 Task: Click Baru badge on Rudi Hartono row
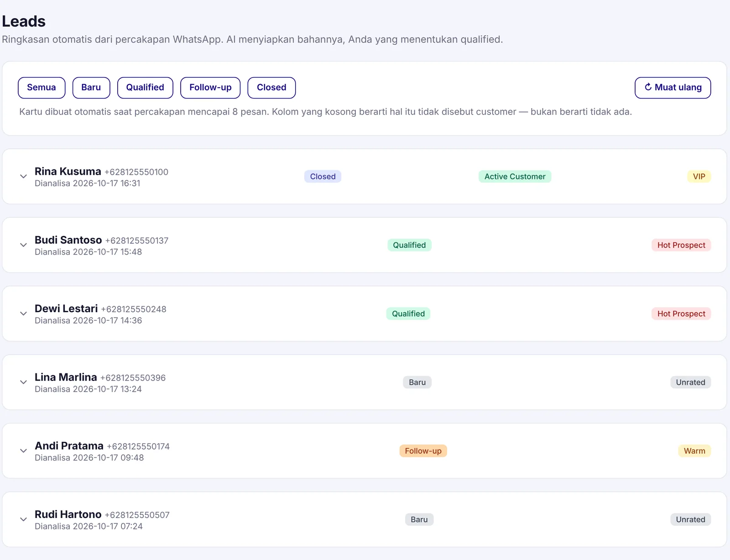pos(419,519)
